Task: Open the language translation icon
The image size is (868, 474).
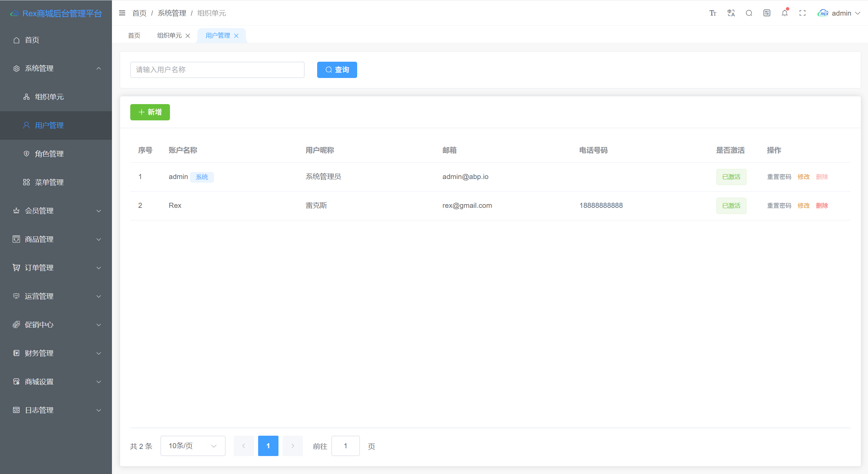Action: point(731,13)
